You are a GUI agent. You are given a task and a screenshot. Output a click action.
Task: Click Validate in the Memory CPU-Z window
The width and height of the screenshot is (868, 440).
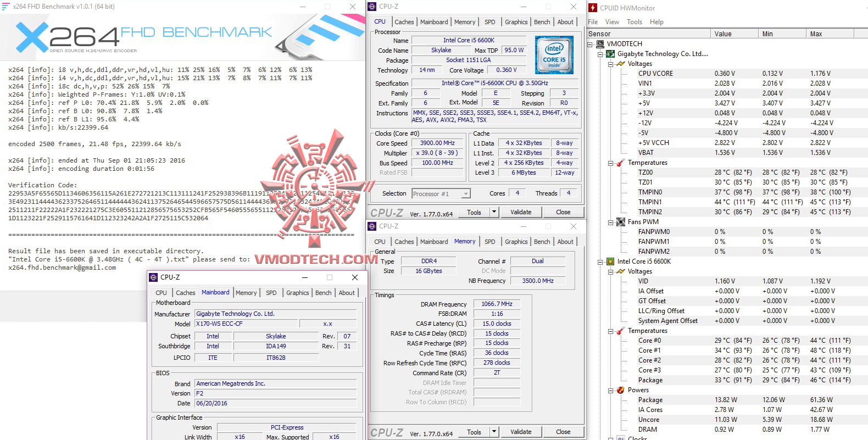pos(521,432)
